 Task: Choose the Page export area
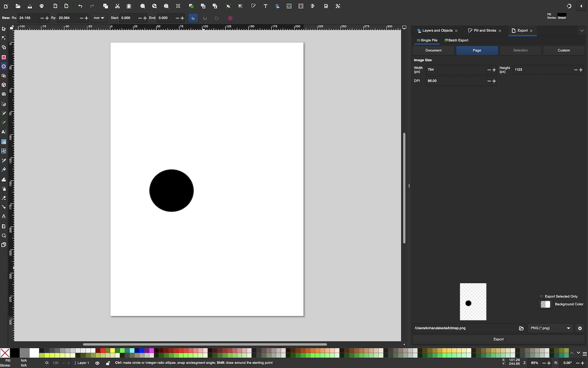(477, 50)
